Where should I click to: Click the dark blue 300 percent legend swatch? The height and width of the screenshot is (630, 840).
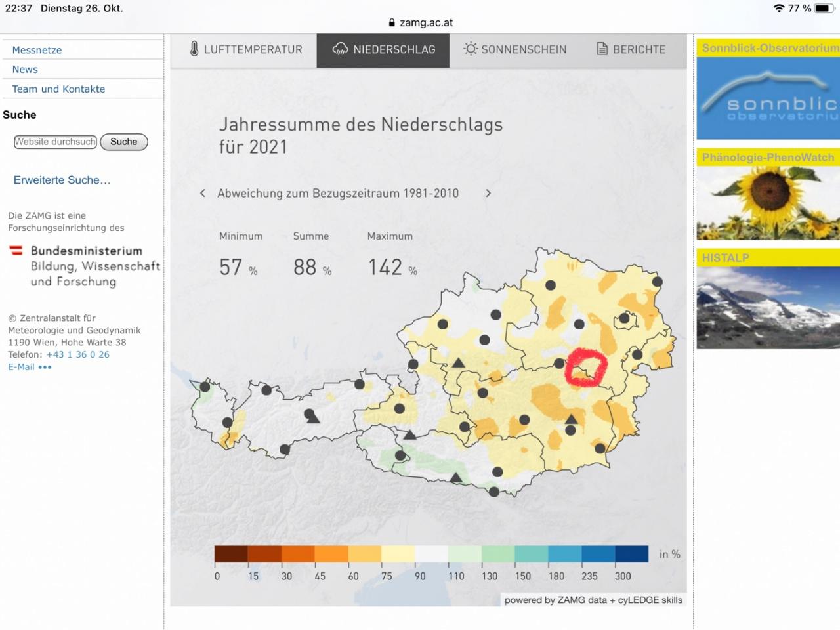coord(631,554)
